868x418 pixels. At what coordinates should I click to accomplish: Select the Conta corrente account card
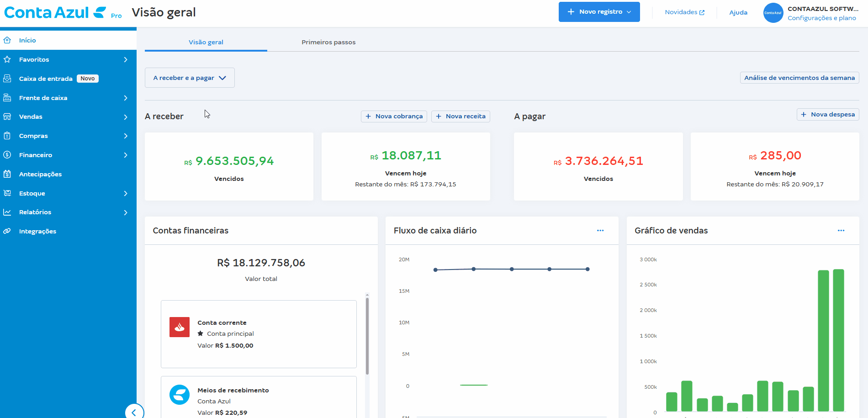coord(259,334)
